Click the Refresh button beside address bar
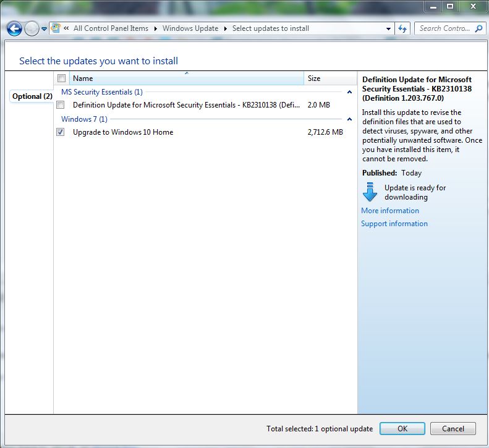This screenshot has height=448, width=489. [x=402, y=28]
